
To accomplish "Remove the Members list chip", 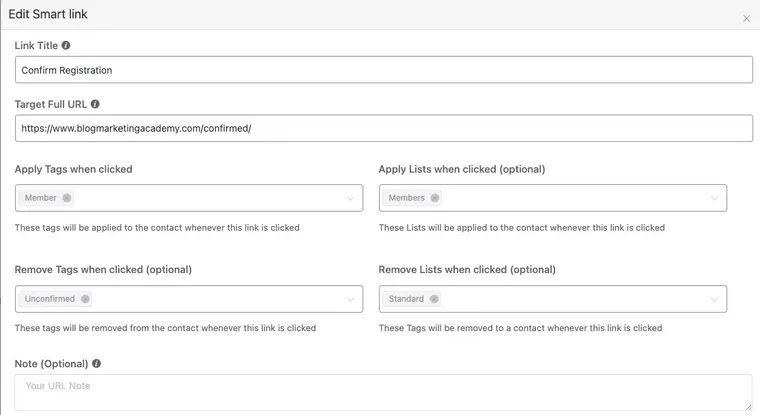I will click(x=435, y=198).
